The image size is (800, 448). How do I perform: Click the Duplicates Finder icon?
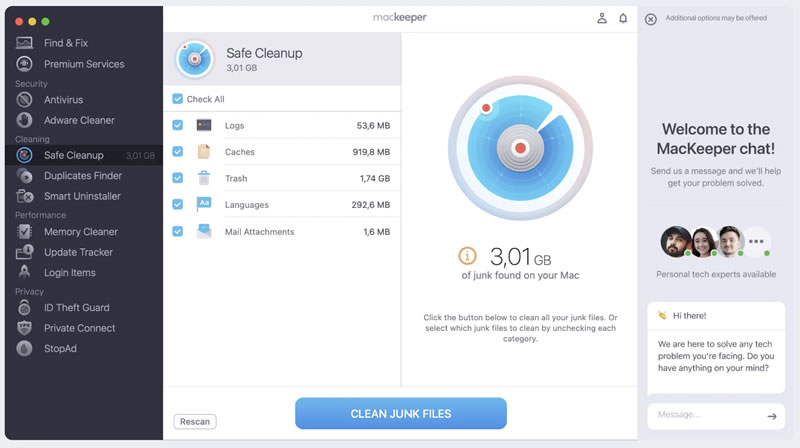click(24, 176)
